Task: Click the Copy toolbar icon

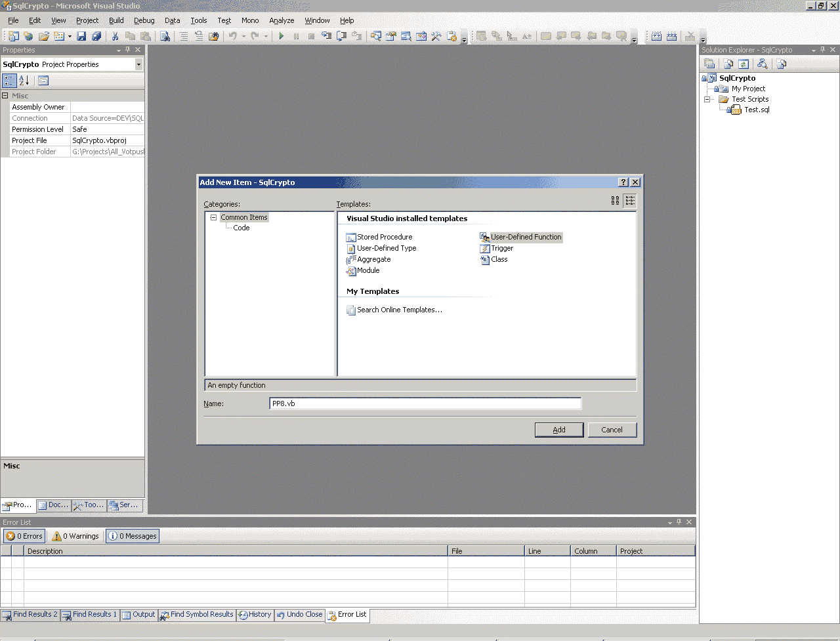Action: click(x=130, y=36)
